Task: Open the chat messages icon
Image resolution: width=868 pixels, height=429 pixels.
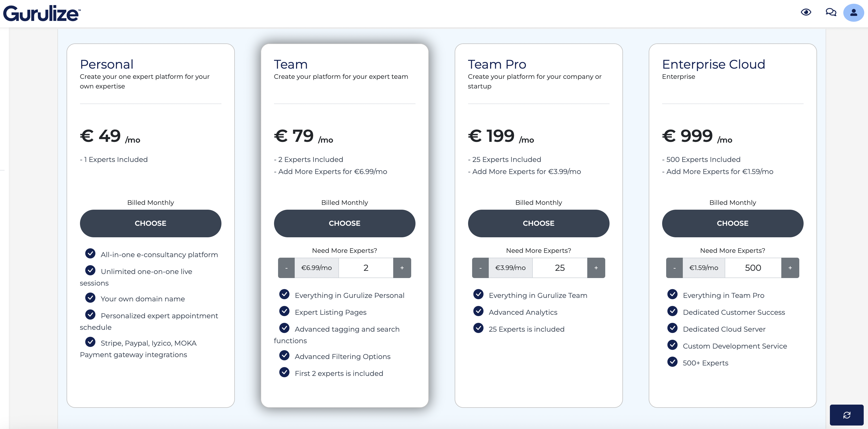Action: (831, 12)
